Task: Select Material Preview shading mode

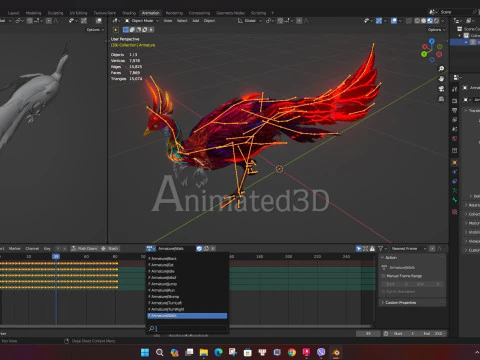Action: click(x=430, y=21)
